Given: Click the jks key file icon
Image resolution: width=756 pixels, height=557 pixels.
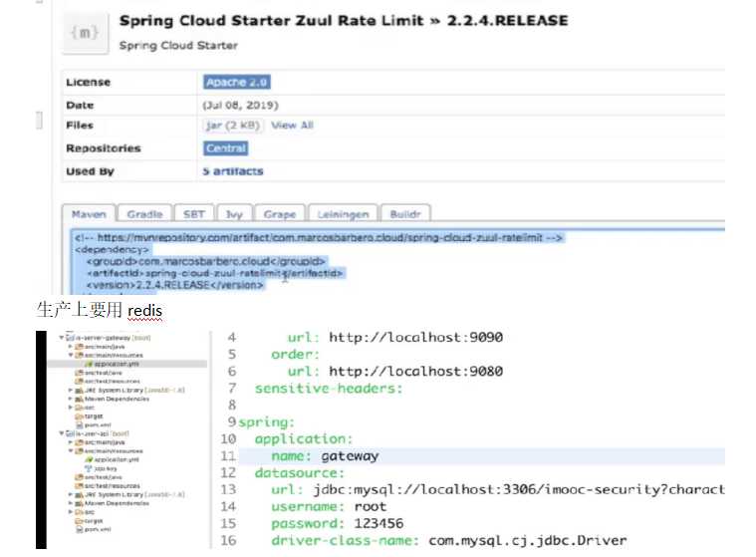Looking at the screenshot, I should 89,468.
